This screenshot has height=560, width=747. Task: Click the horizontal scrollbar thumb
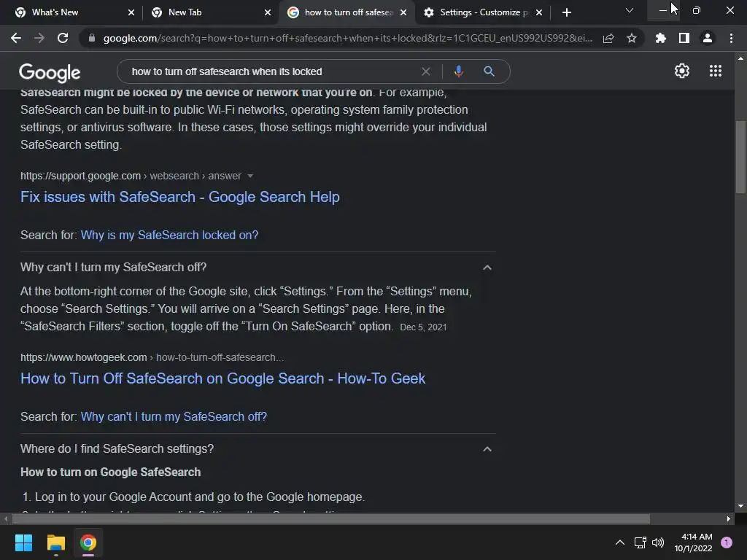point(330,518)
